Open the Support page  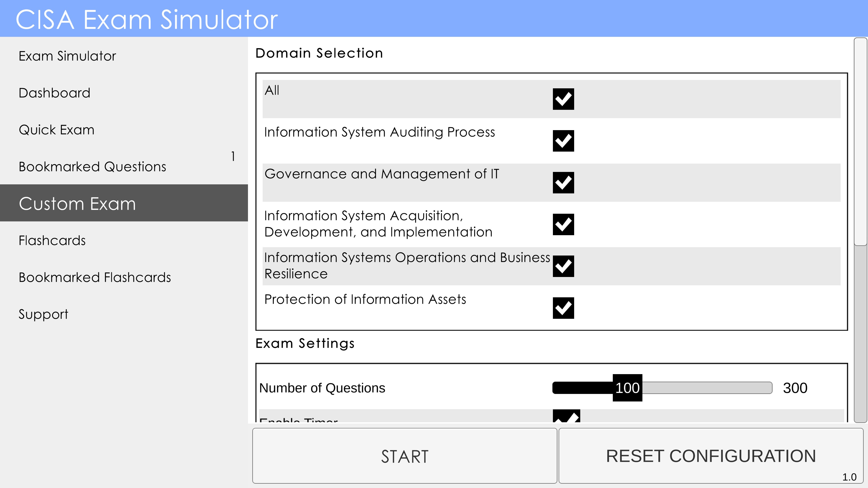[x=43, y=314]
